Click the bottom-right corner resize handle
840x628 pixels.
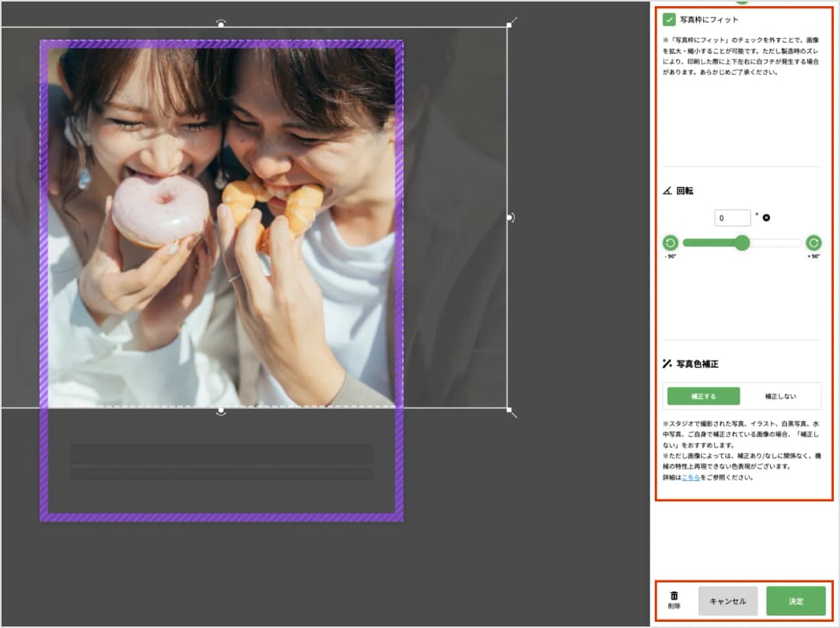click(509, 409)
